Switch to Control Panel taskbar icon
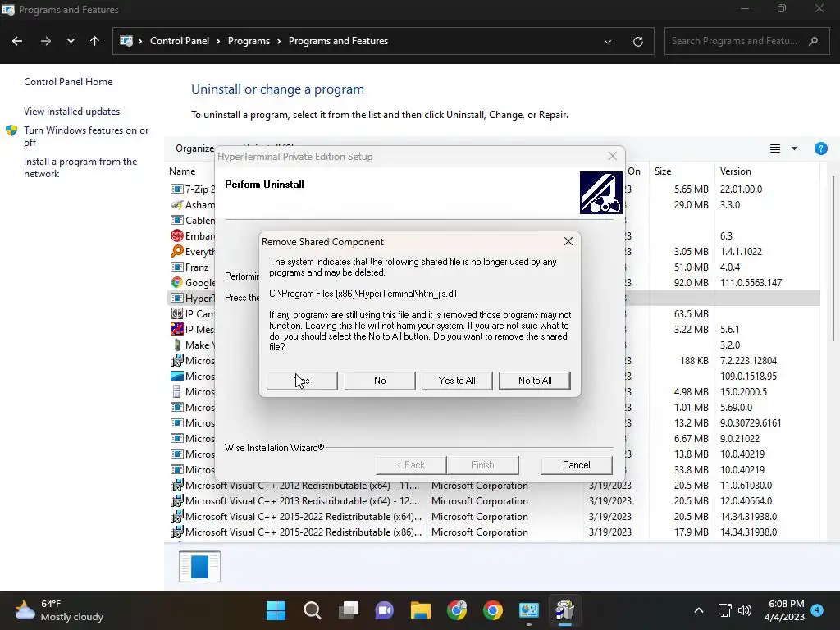This screenshot has height=630, width=840. click(528, 610)
